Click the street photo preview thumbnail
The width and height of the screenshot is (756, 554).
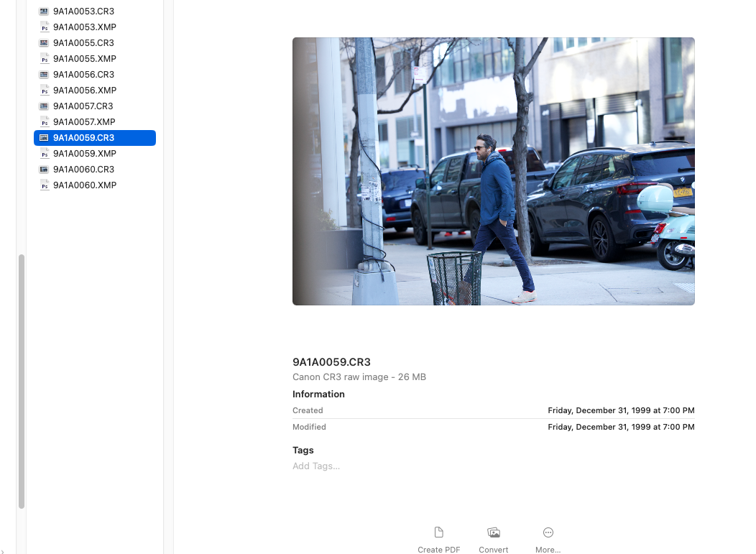click(x=493, y=171)
